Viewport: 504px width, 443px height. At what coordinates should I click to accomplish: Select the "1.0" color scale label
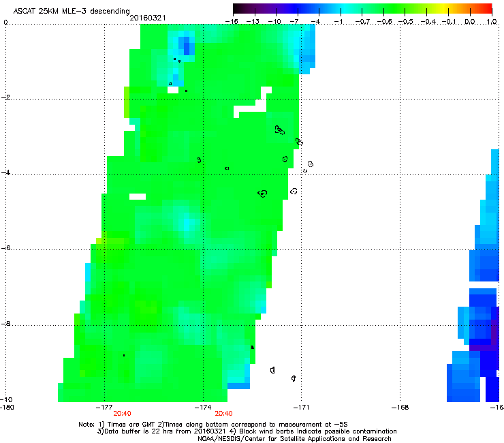point(492,22)
